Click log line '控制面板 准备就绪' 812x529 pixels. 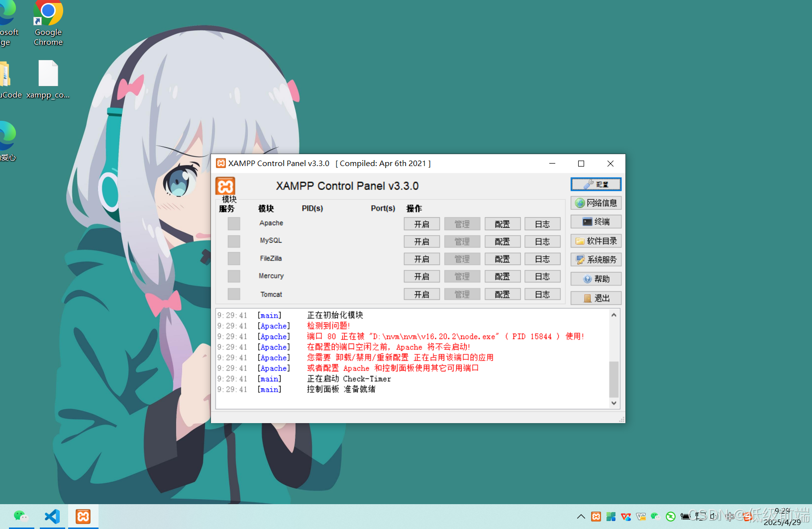point(341,389)
